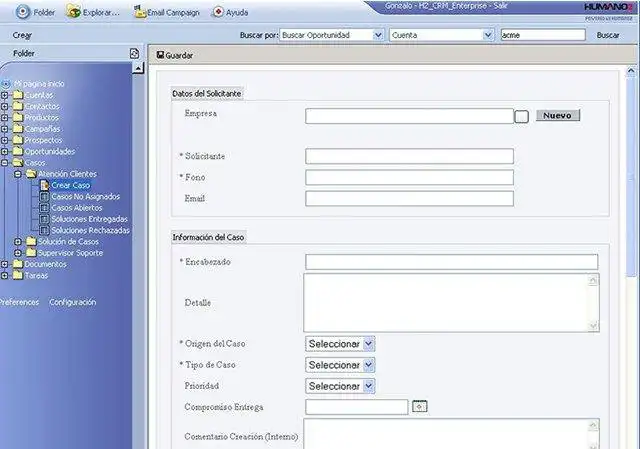Screen dimensions: 640x449
Task: Click the Crear Caso document icon
Action: point(44,185)
